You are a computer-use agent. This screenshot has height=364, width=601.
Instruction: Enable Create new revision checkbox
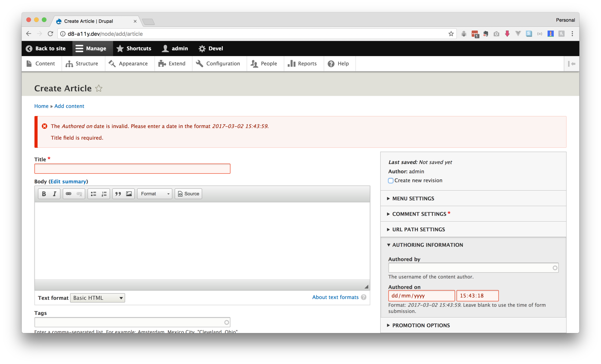[391, 181]
